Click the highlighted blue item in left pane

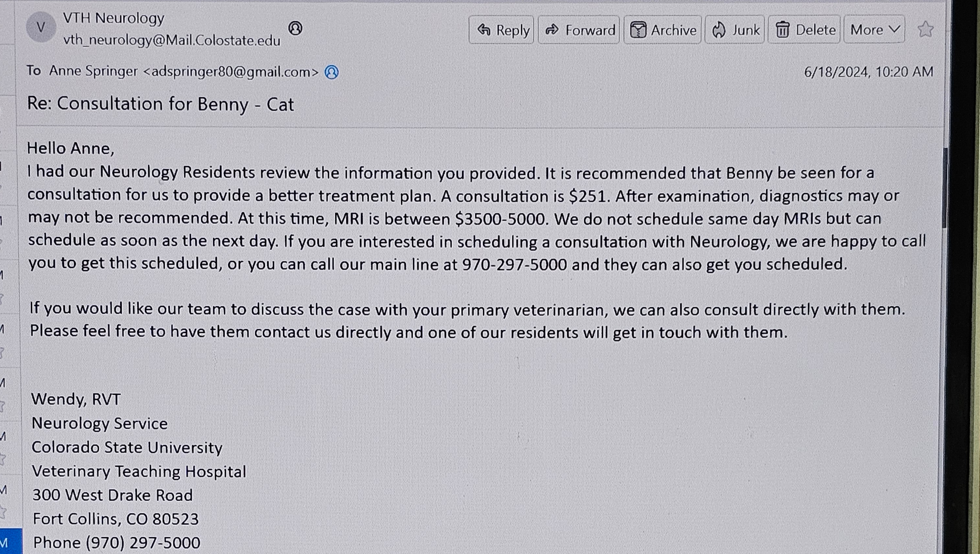click(11, 542)
